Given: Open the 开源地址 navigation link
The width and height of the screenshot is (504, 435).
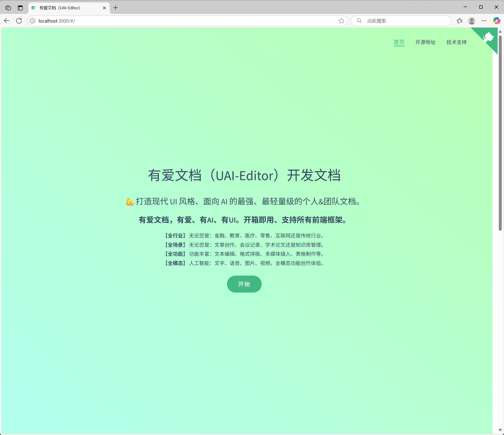Looking at the screenshot, I should tap(425, 42).
